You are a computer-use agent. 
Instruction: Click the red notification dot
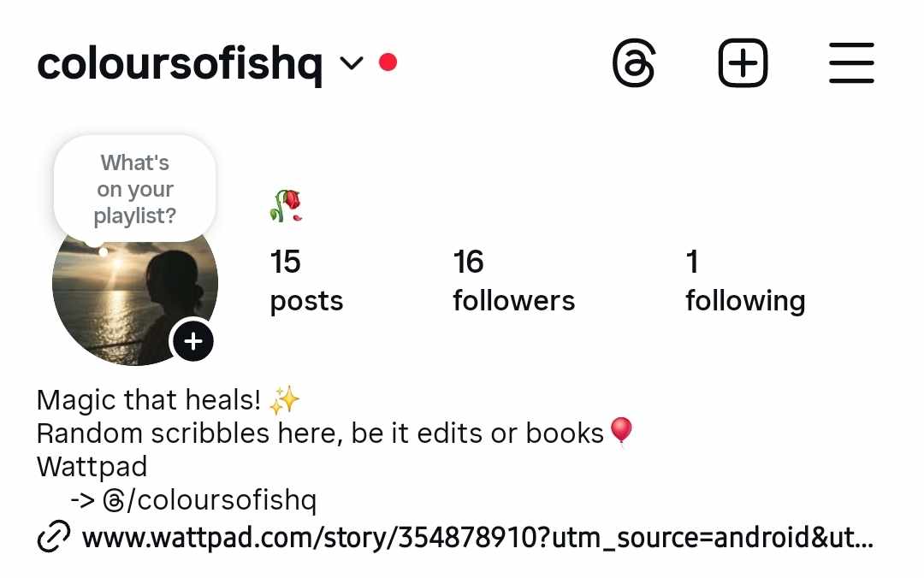click(388, 62)
